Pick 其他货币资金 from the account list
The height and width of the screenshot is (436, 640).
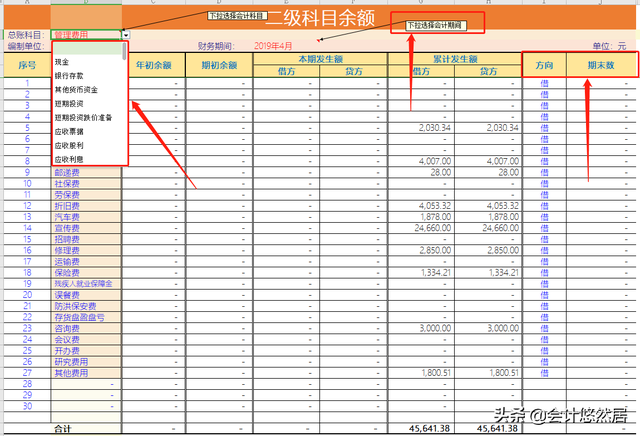(x=76, y=90)
